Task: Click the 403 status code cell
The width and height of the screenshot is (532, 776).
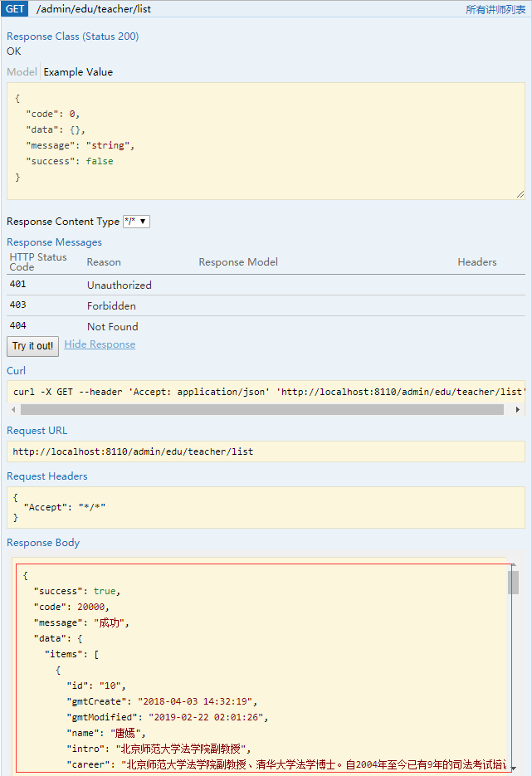Action: tap(17, 305)
